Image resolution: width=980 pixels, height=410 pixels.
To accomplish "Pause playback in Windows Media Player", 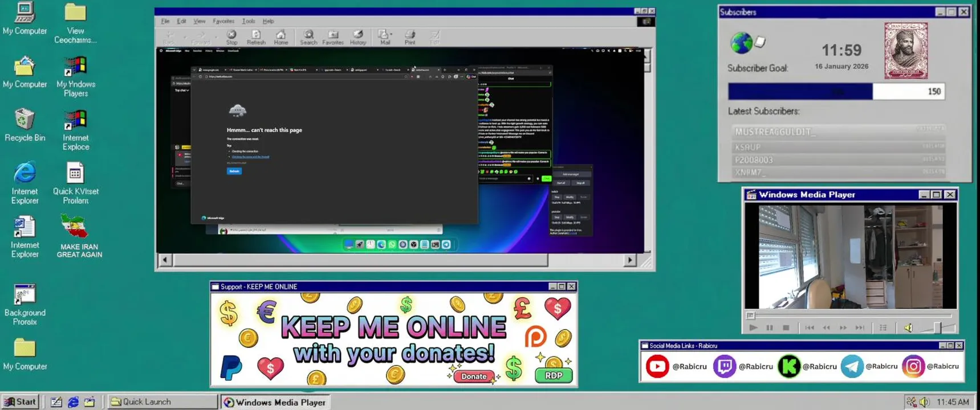I will click(x=770, y=327).
